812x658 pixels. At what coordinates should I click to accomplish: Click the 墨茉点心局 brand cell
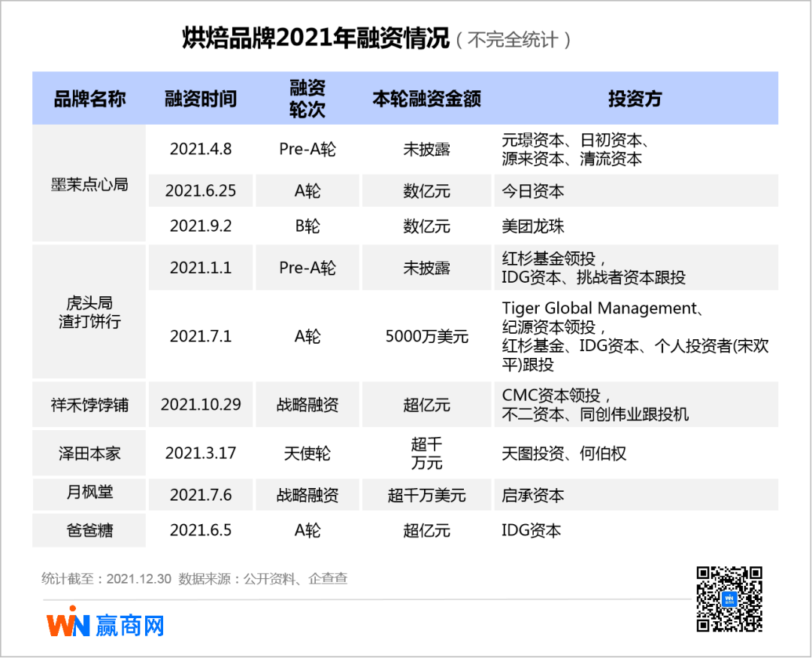[x=89, y=184]
